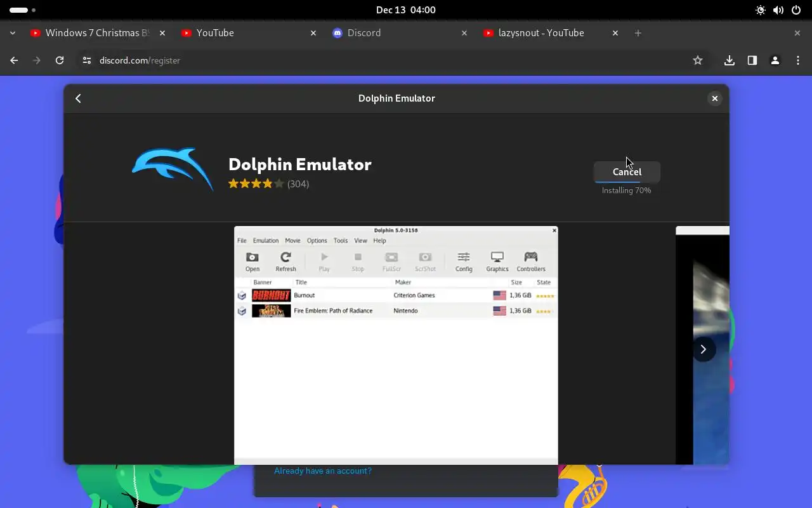Open the power menu icon
Image resolution: width=812 pixels, height=508 pixels.
click(x=796, y=10)
